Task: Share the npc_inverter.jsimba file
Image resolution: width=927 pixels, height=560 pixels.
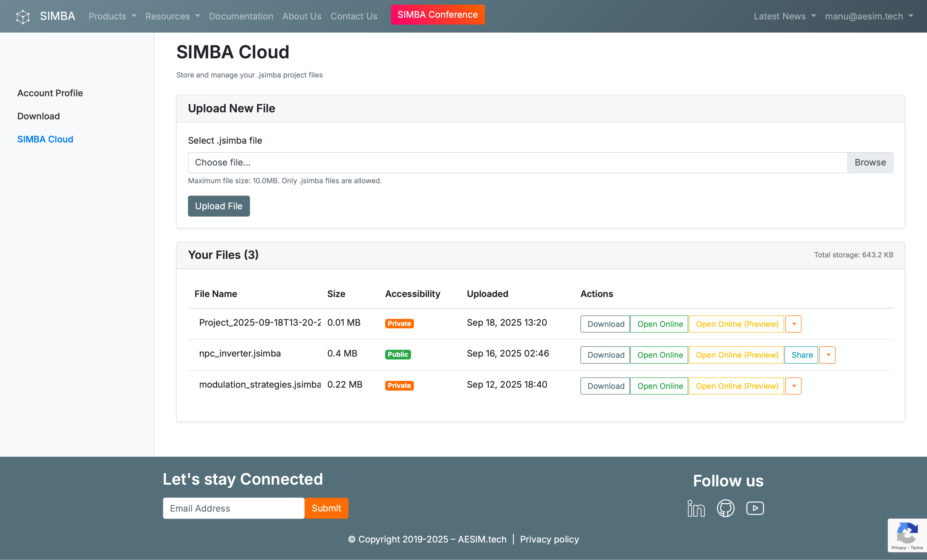Action: pyautogui.click(x=802, y=355)
